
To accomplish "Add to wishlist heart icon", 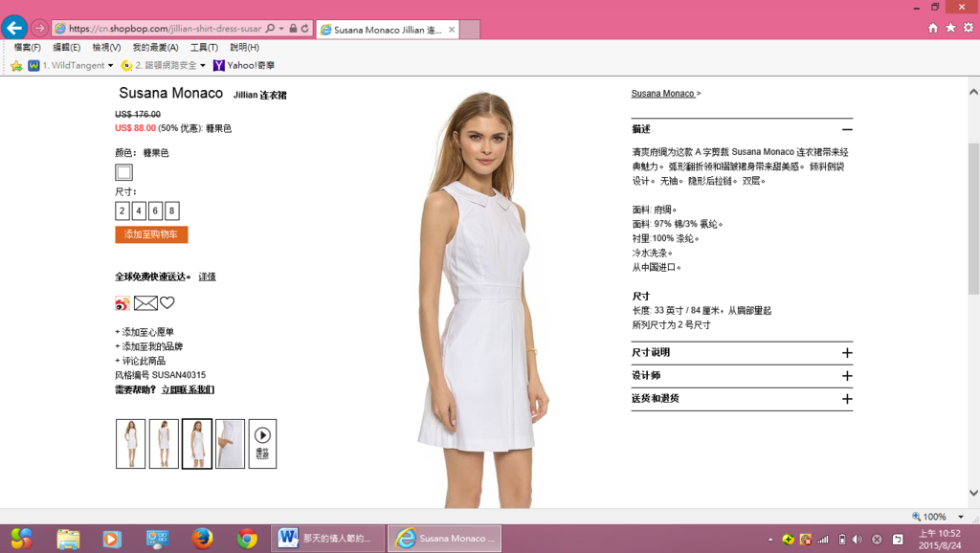I will tap(167, 302).
